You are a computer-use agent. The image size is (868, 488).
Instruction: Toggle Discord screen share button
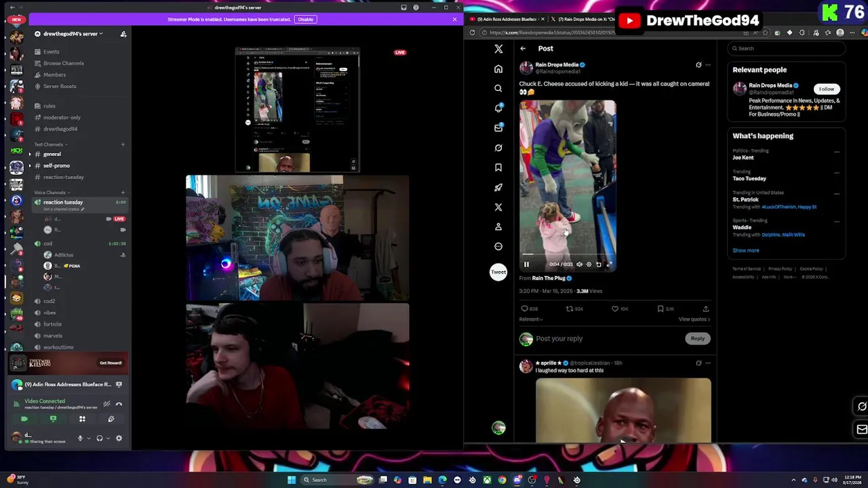(x=53, y=419)
